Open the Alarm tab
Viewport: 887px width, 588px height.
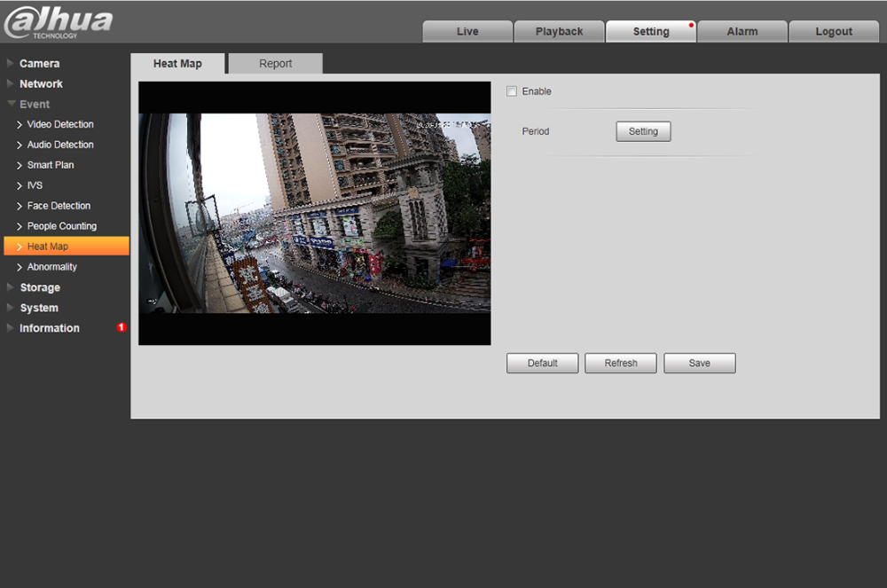742,32
